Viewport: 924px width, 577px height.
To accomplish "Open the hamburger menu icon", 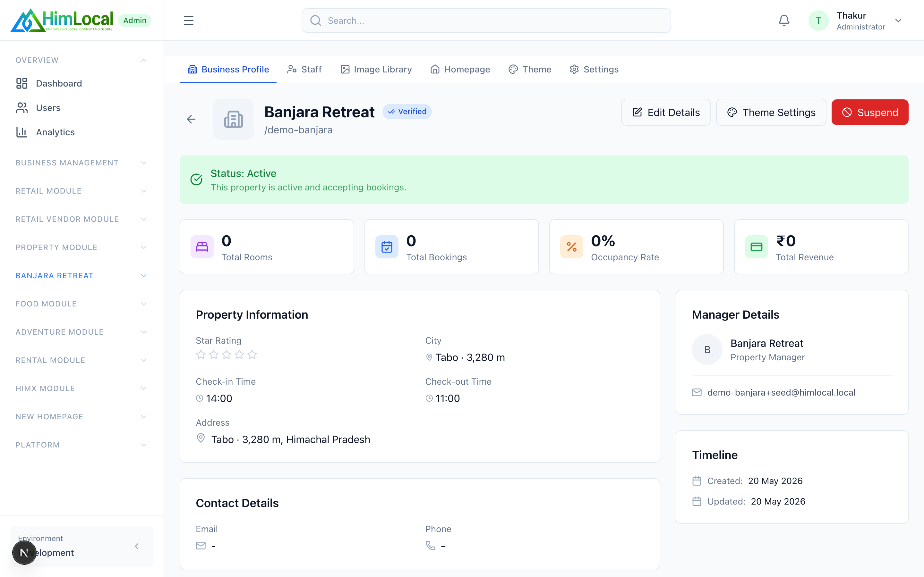I will [x=188, y=21].
